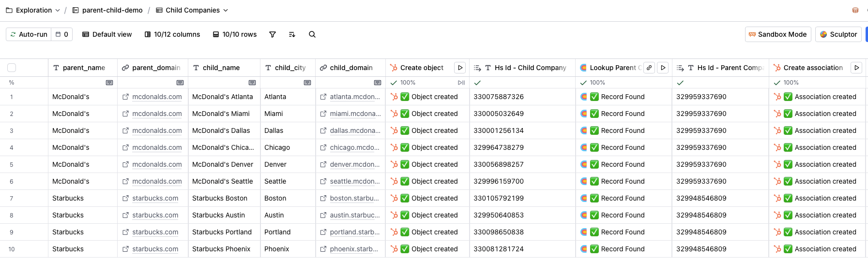
Task: Open the atlanta.mcdon... child domain link
Action: [355, 97]
